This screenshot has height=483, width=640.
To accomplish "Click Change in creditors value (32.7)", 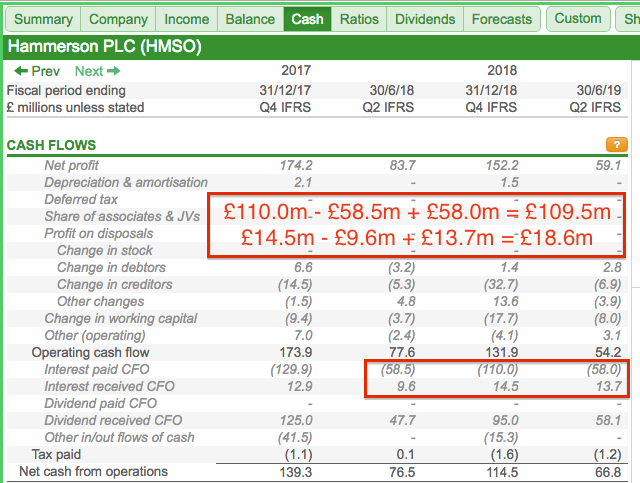I will [x=501, y=285].
